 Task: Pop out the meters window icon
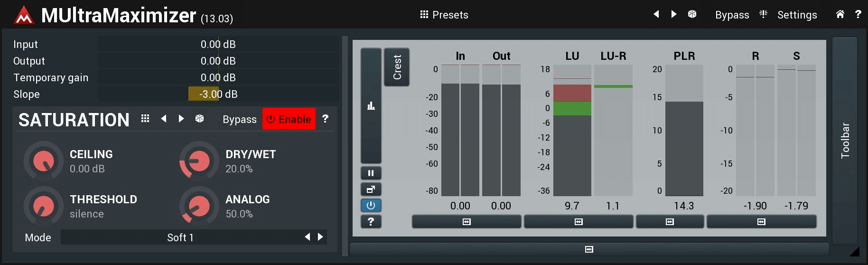click(x=371, y=189)
